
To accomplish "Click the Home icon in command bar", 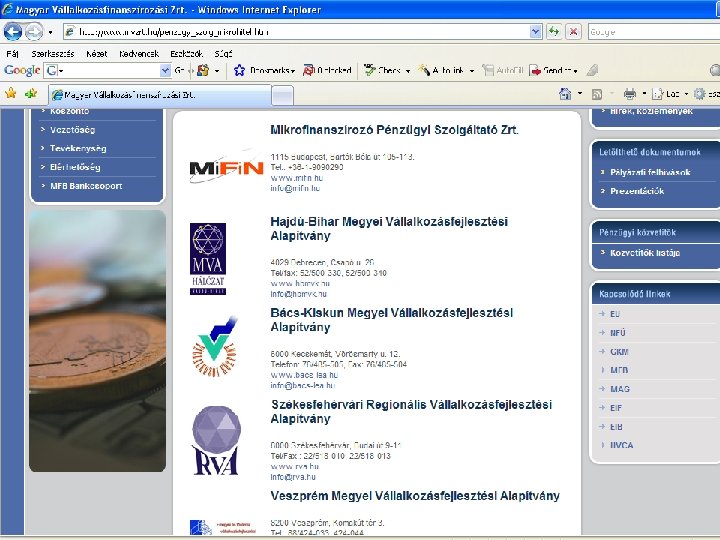I will (565, 94).
